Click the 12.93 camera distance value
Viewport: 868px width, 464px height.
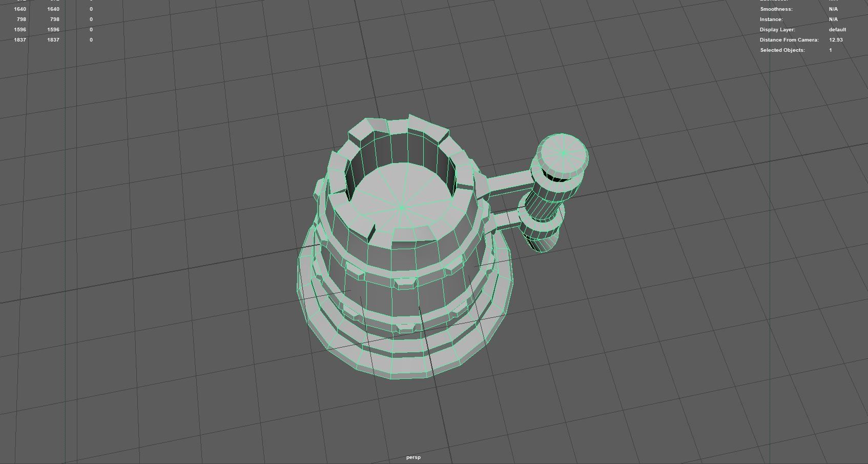click(836, 40)
